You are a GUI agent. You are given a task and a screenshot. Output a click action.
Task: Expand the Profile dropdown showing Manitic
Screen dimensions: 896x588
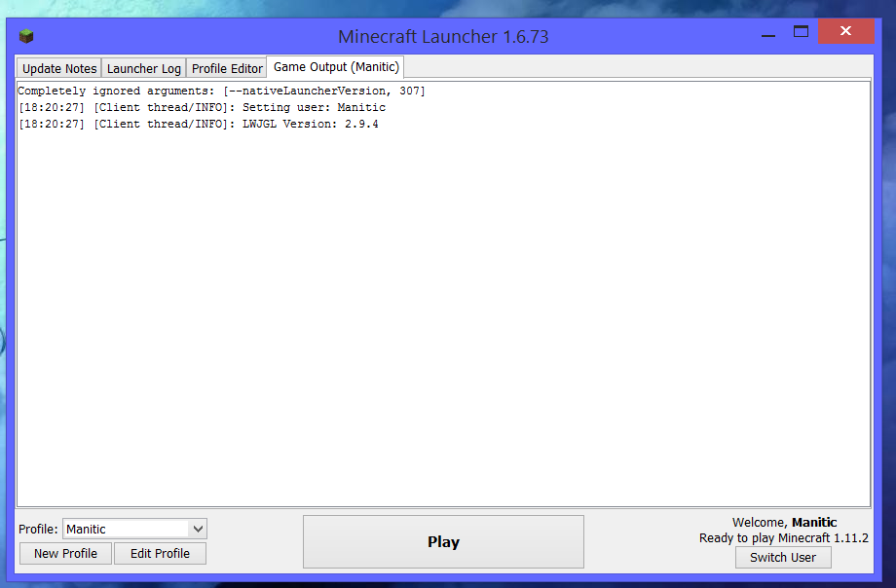pyautogui.click(x=134, y=530)
